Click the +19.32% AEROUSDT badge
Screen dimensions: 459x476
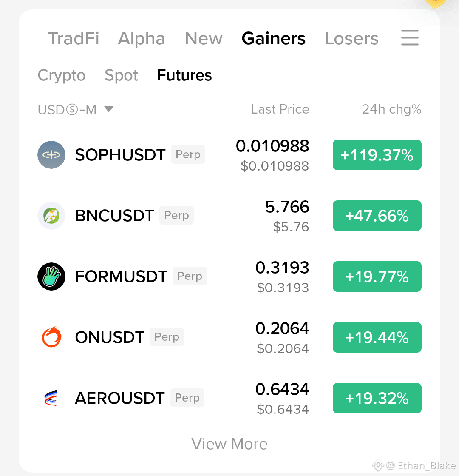click(x=377, y=398)
